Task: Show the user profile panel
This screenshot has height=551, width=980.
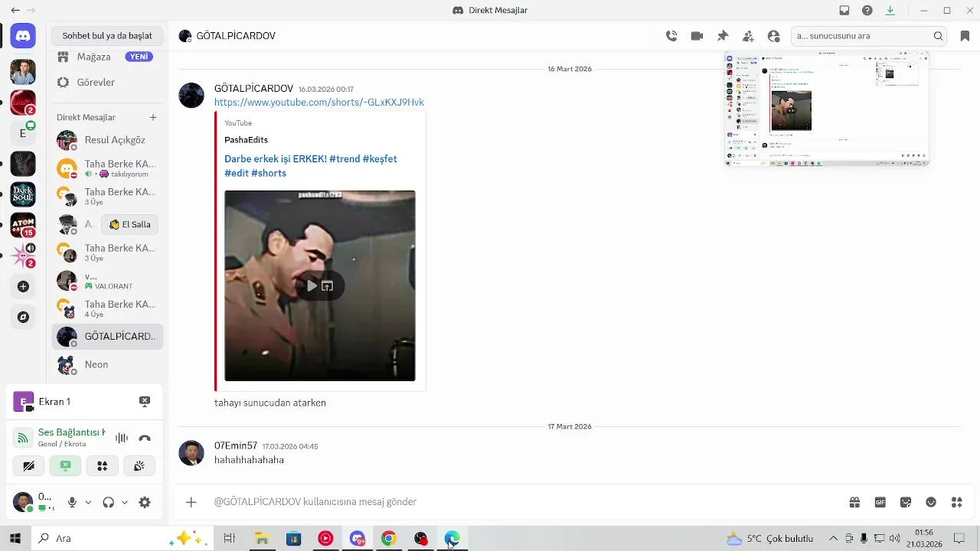Action: [x=774, y=36]
